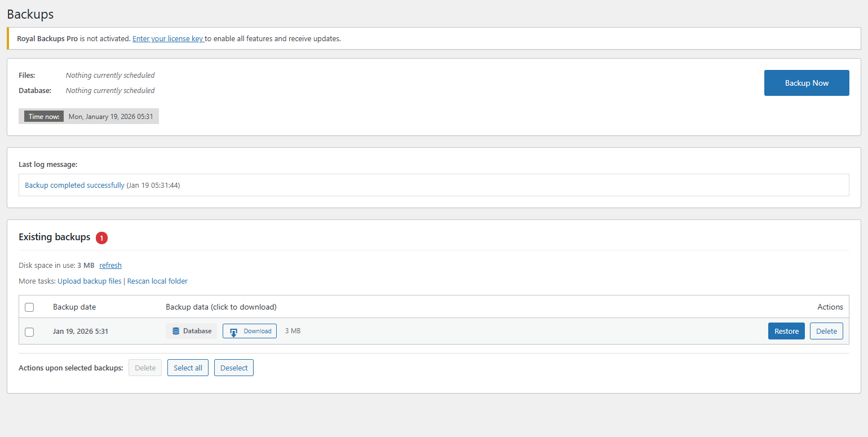Open Upload backup files
This screenshot has width=868, height=437.
point(89,281)
